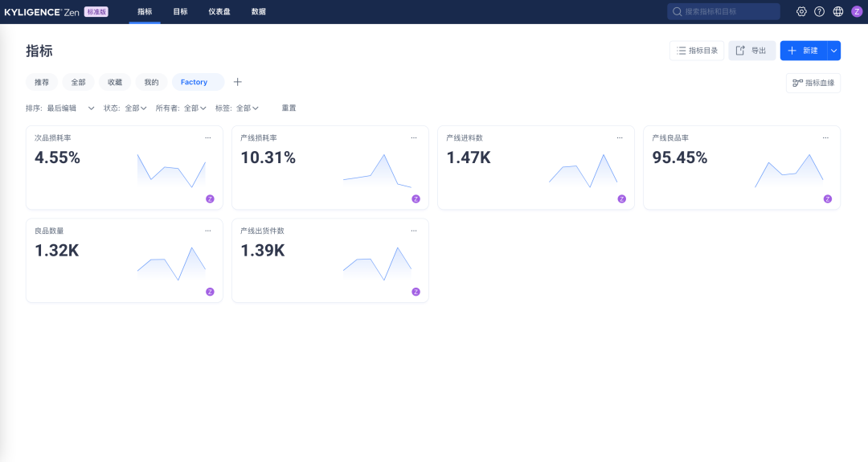Select the 收藏 filter tab
868x462 pixels.
coord(115,83)
